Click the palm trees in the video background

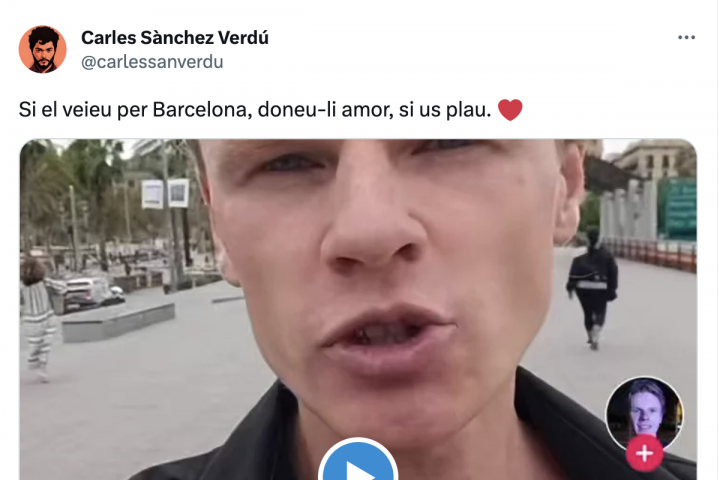[x=73, y=193]
